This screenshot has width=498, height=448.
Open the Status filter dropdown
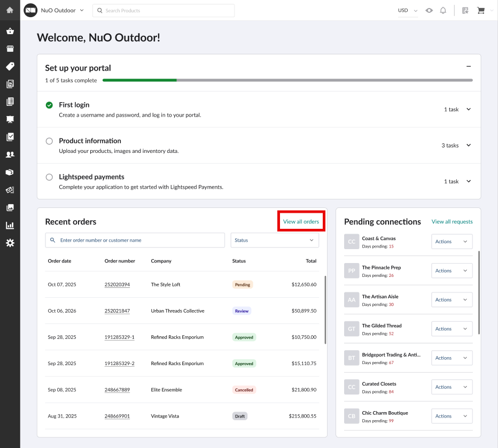pos(275,241)
